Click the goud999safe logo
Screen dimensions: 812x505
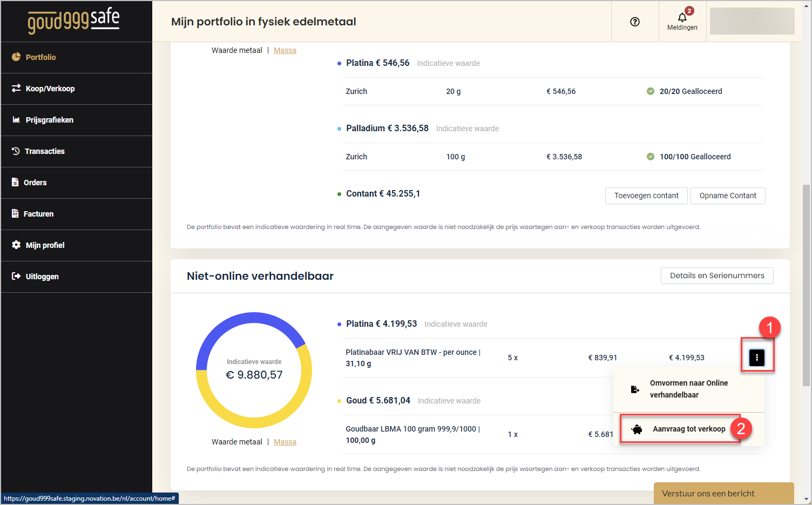click(73, 22)
